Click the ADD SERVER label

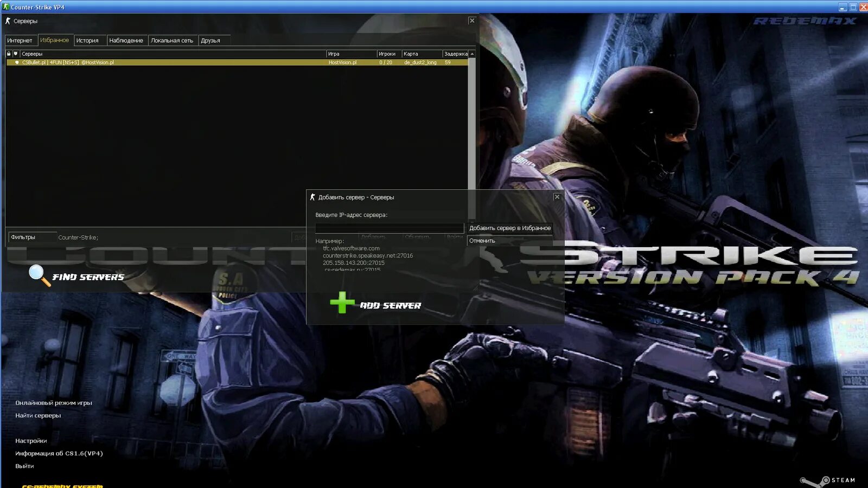pyautogui.click(x=391, y=306)
